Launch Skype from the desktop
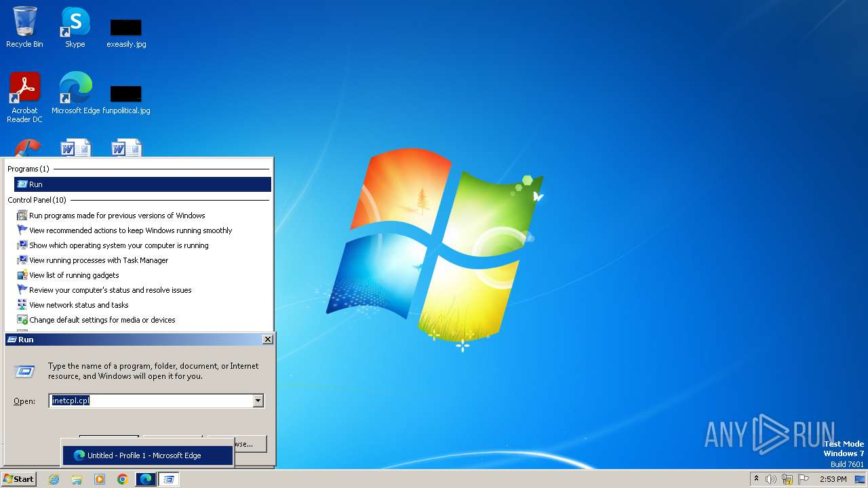 pyautogui.click(x=75, y=27)
